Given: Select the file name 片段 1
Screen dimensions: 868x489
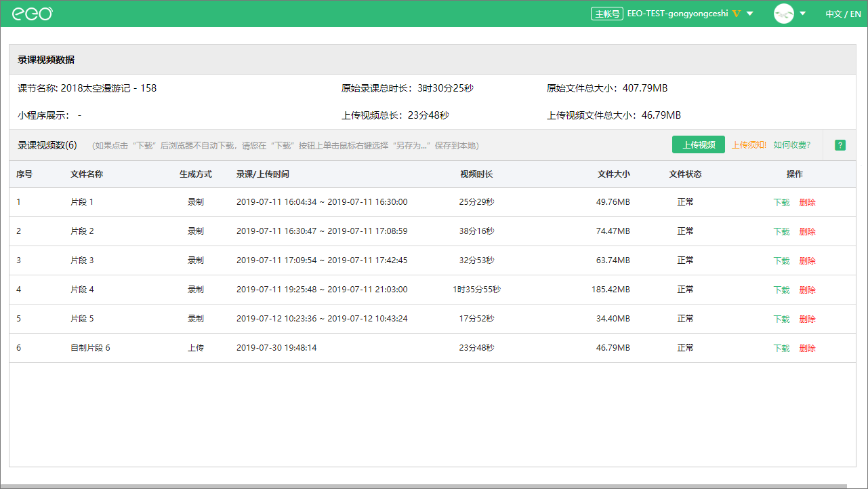Looking at the screenshot, I should pyautogui.click(x=82, y=202).
